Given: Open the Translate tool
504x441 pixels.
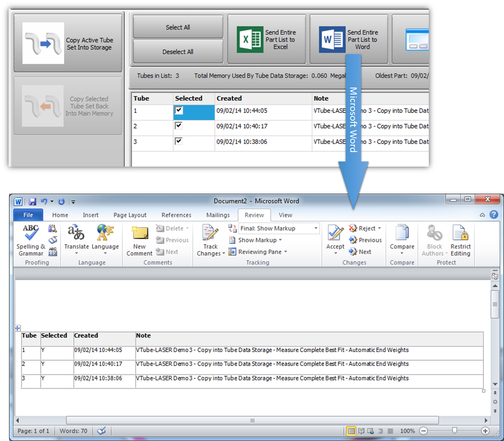Looking at the screenshot, I should click(x=76, y=234).
